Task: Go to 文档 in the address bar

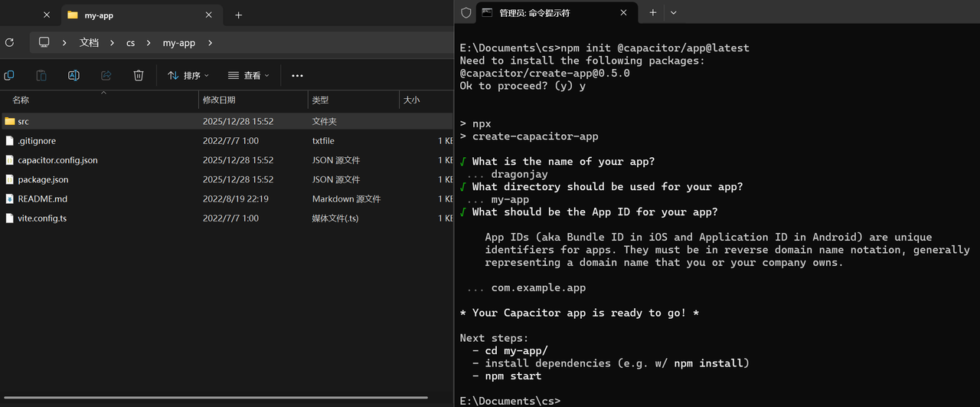Action: [x=90, y=43]
